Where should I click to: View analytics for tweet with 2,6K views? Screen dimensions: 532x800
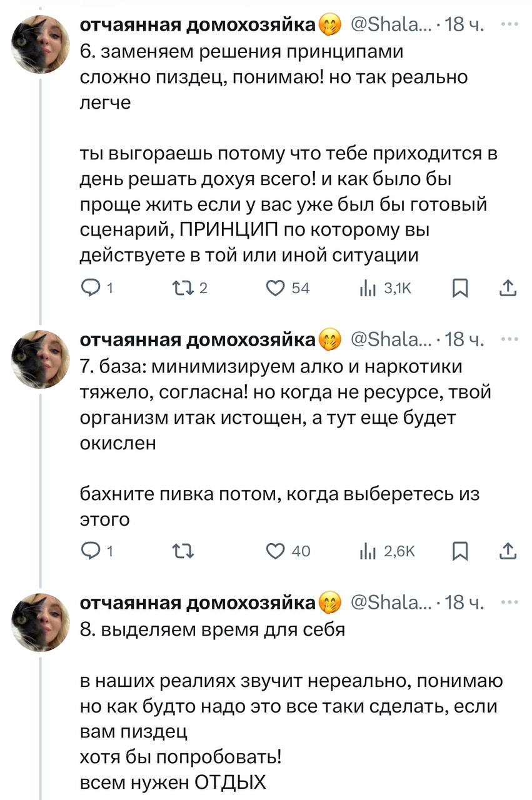(364, 551)
